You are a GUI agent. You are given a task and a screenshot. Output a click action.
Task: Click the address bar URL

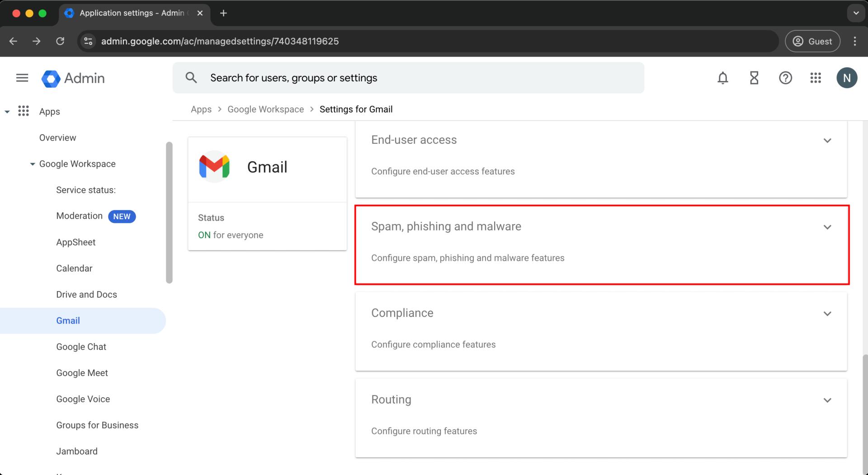(x=220, y=41)
